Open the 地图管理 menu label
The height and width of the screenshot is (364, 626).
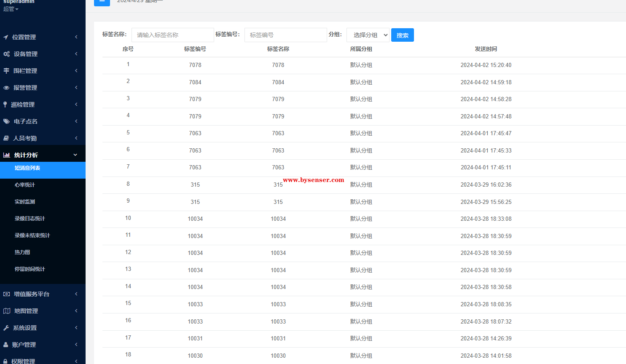[26, 311]
